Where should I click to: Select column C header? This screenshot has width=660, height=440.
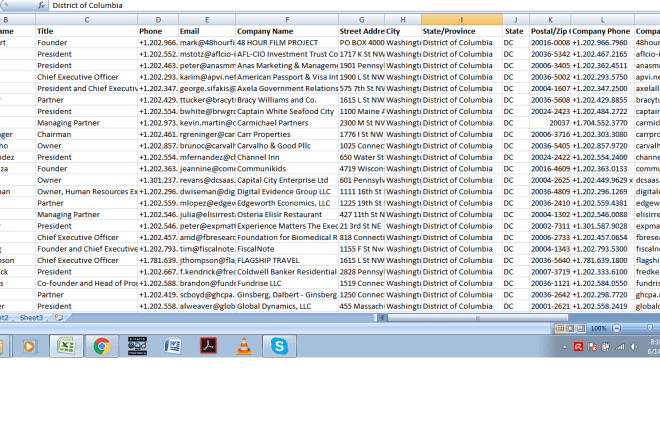click(87, 19)
